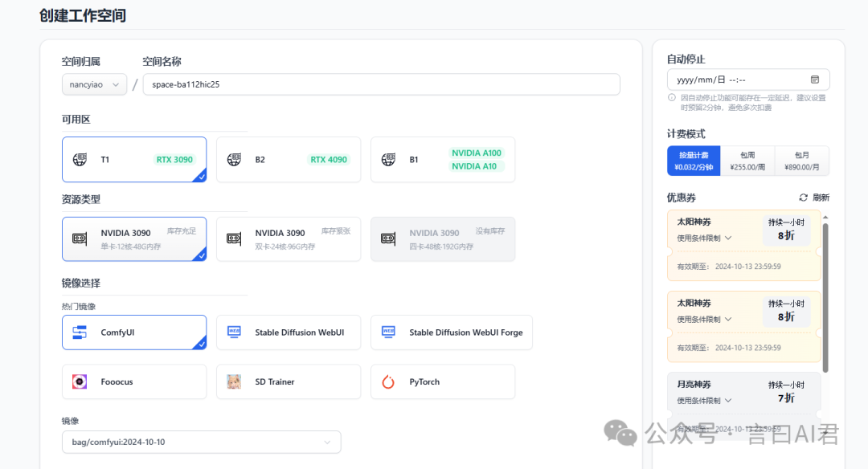Click the globe icon in B2 zone card
This screenshot has height=469, width=868.
point(234,159)
